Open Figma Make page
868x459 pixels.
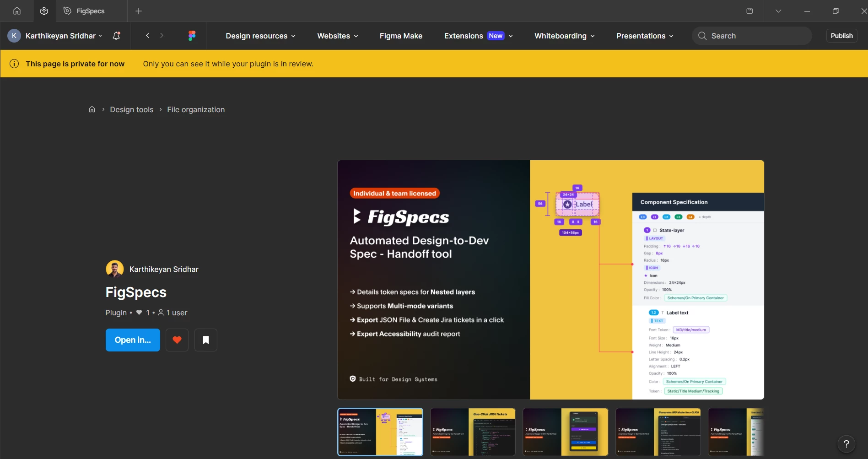point(401,36)
